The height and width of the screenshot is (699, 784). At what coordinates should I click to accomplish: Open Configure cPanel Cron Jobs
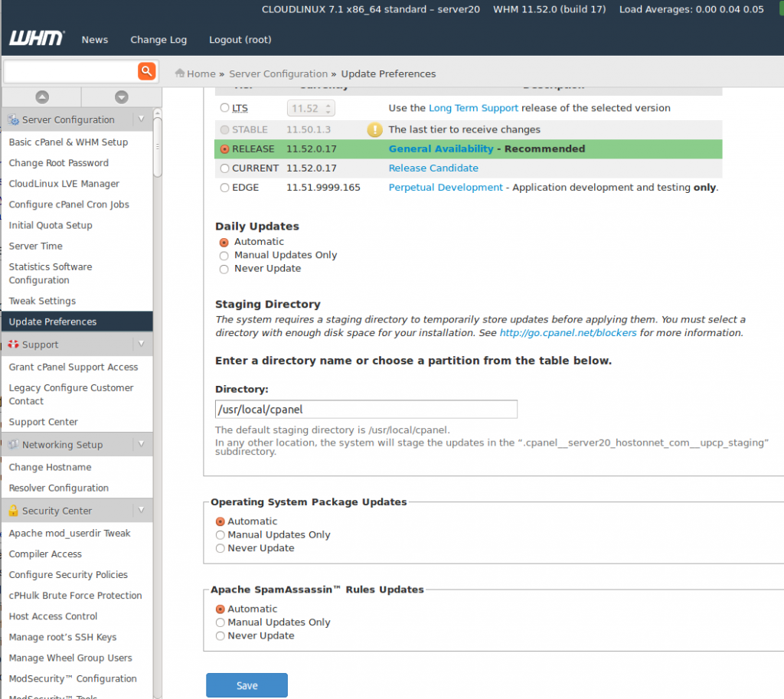pos(69,204)
